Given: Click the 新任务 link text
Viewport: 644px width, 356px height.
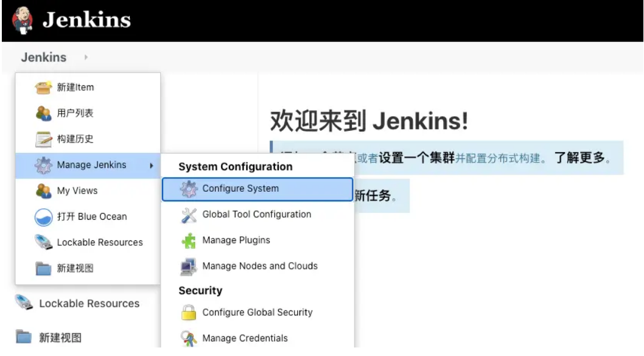Looking at the screenshot, I should click(x=373, y=195).
